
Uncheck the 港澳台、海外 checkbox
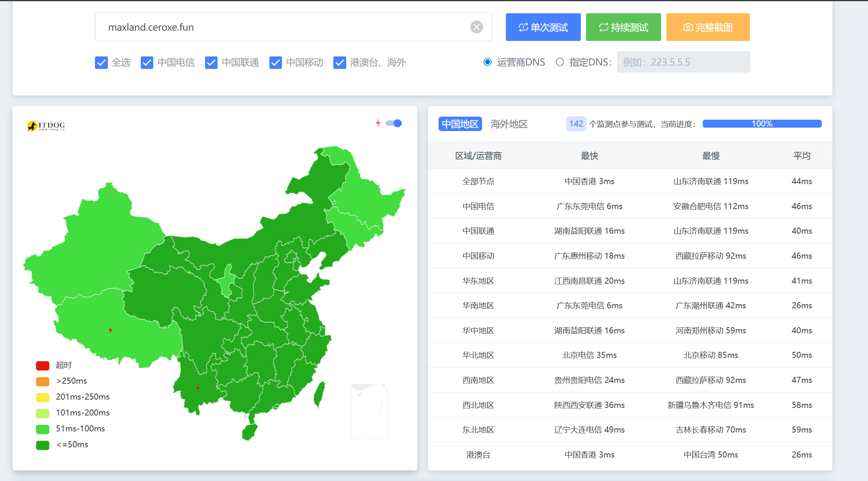coord(339,62)
